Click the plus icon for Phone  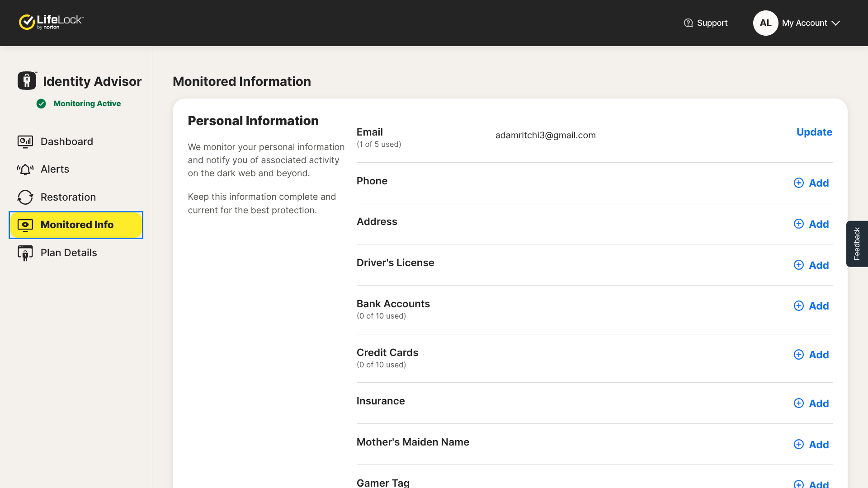tap(799, 183)
